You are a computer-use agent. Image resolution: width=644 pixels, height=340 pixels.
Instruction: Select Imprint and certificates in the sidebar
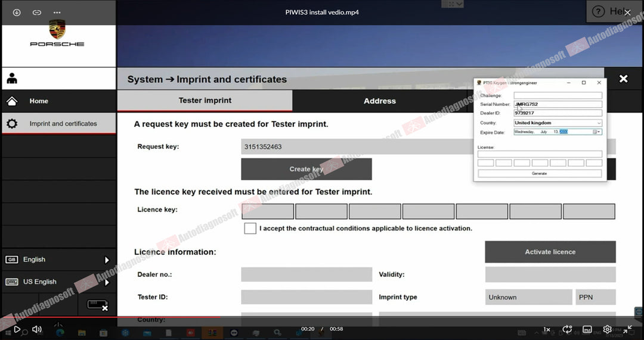[x=58, y=123]
